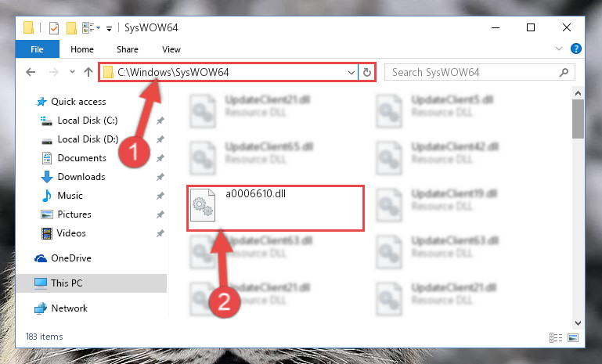
Task: Expand the ribbon with the chevron
Action: 559,49
